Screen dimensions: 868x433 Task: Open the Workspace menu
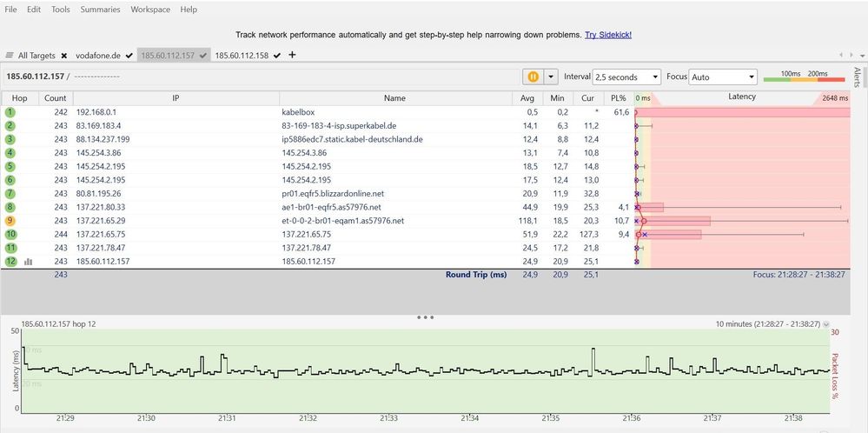[150, 10]
